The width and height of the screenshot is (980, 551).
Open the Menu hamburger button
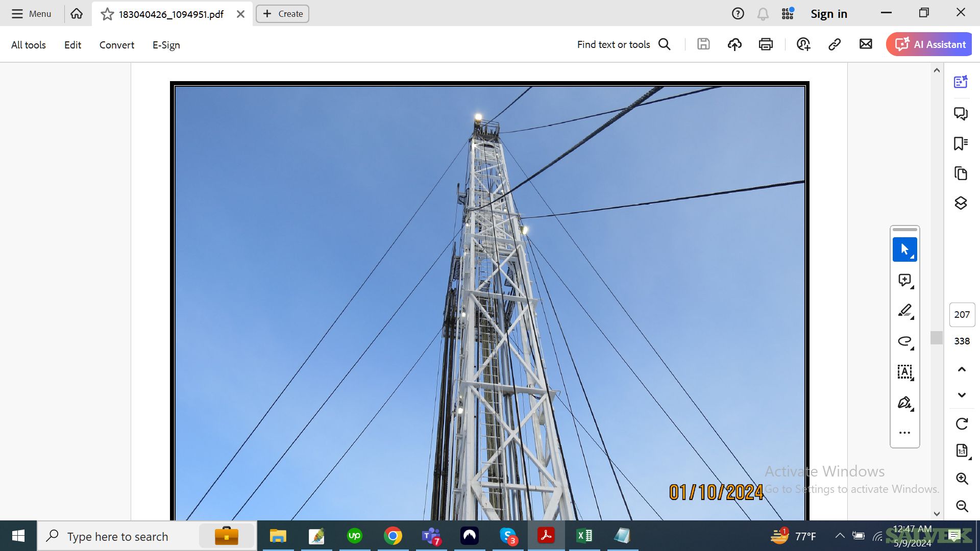click(x=31, y=14)
